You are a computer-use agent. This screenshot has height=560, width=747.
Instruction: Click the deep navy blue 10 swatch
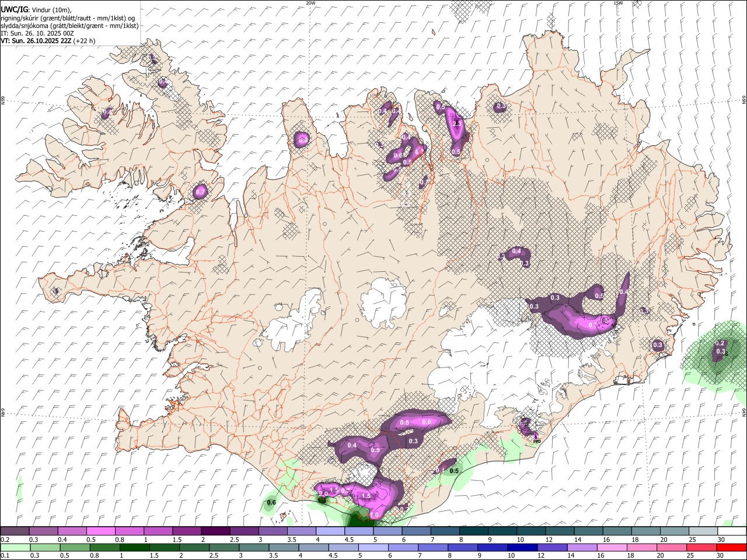coord(522,548)
